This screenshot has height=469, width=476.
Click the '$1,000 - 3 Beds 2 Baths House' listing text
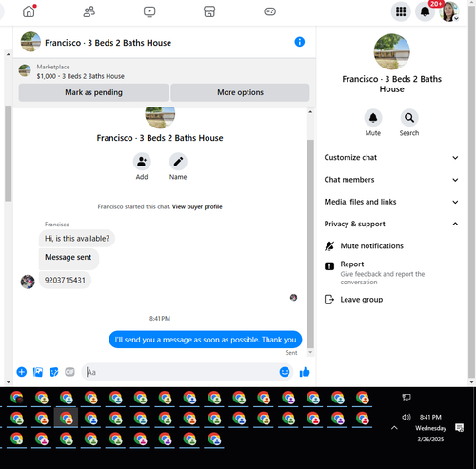pyautogui.click(x=81, y=76)
